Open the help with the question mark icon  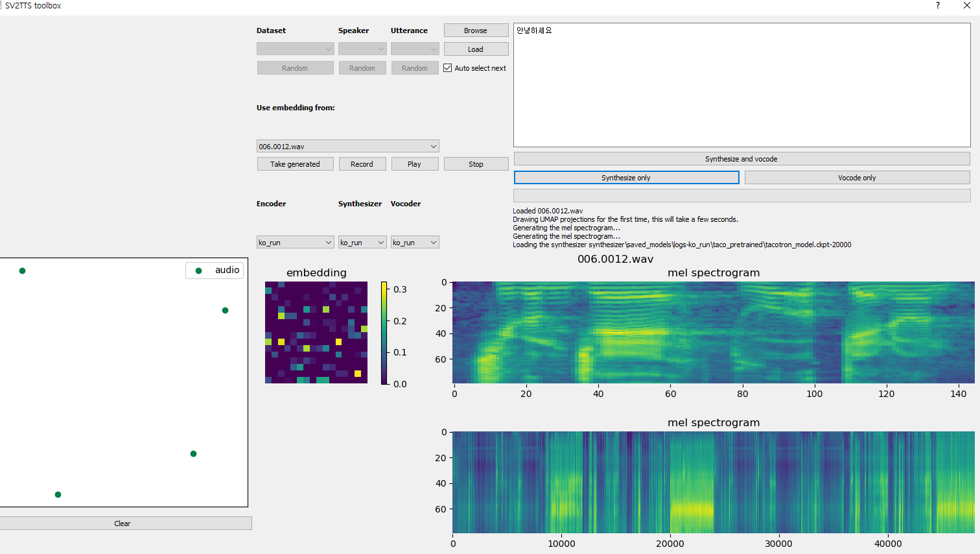[937, 6]
